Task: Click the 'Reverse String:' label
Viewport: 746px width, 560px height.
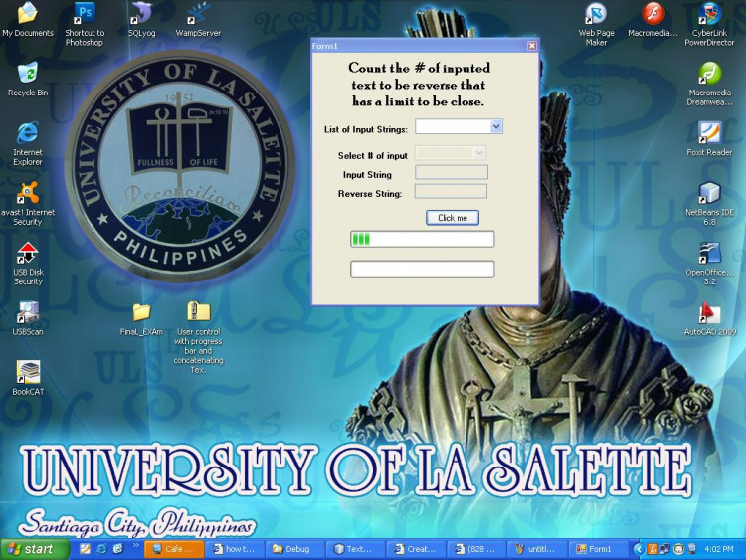Action: coord(370,194)
